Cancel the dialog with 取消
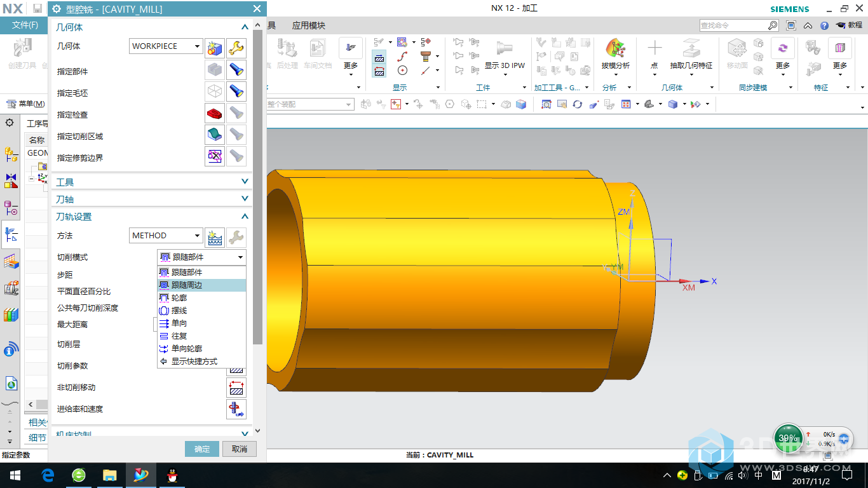Screen dimensions: 868x488 click(x=240, y=449)
